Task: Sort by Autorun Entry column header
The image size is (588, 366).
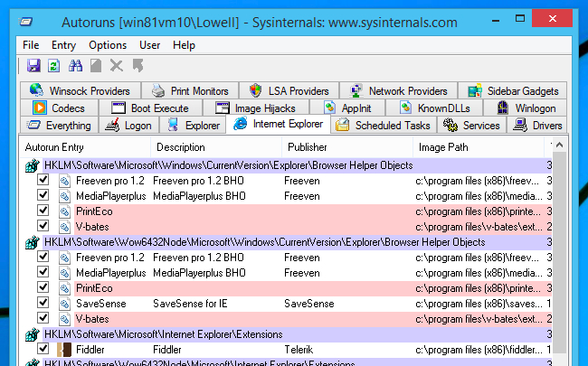Action: coord(85,147)
